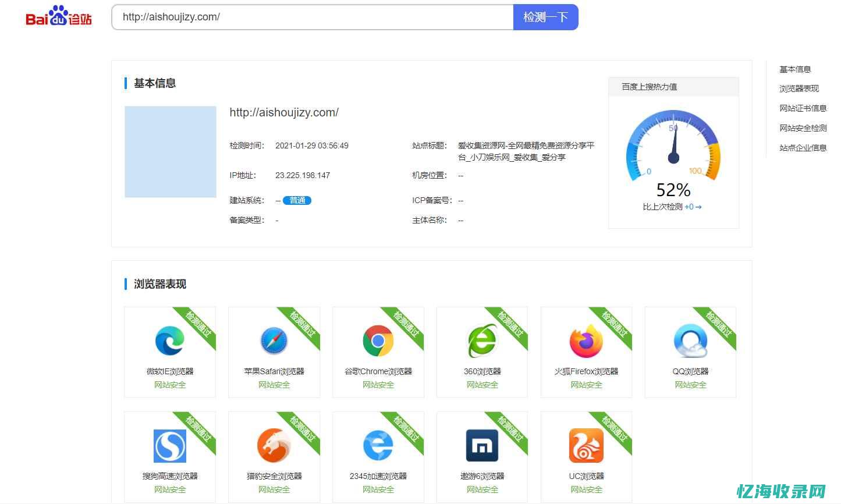The image size is (841, 504).
Task: Open the aishoujizy.com site address link
Action: pyautogui.click(x=284, y=112)
